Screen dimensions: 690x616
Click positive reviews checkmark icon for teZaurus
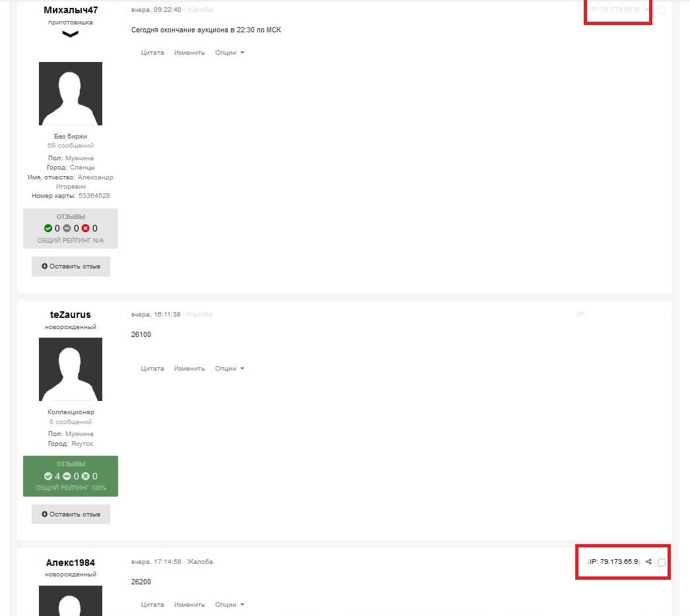[48, 476]
